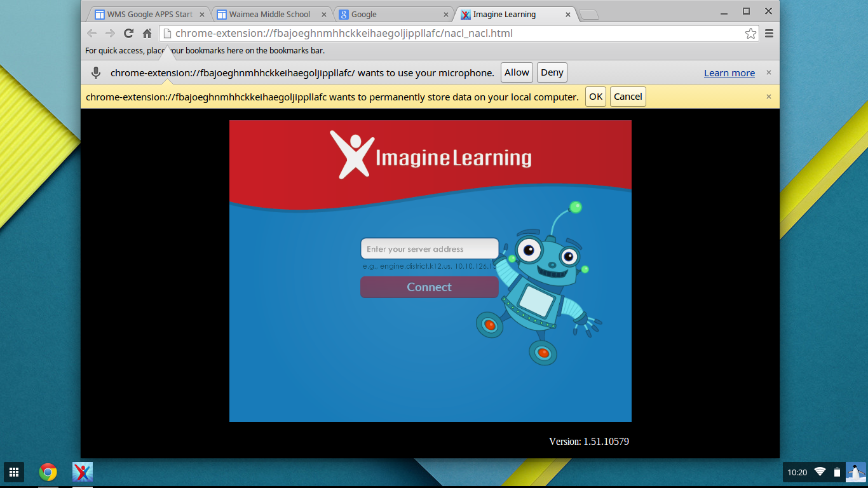The width and height of the screenshot is (868, 488).
Task: Click the Wi-Fi status icon
Action: click(x=820, y=472)
